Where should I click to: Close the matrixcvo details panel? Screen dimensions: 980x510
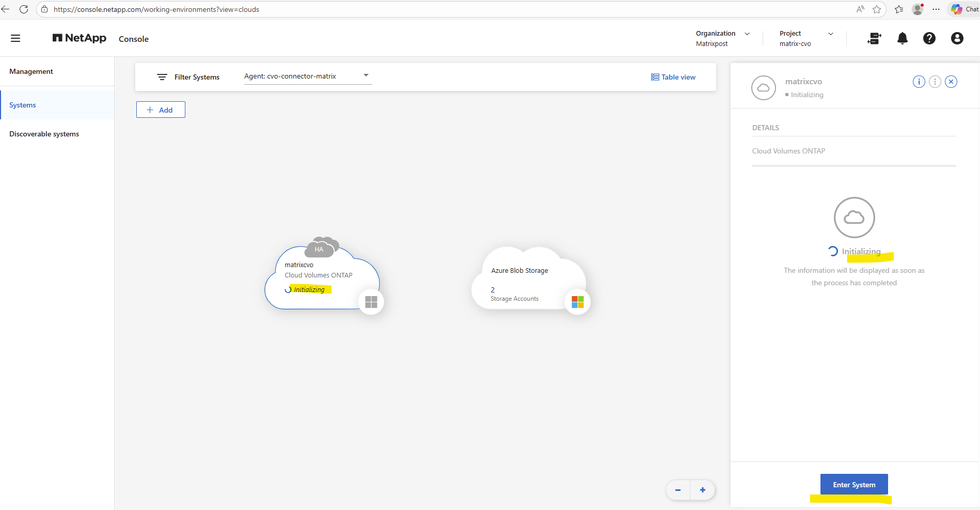pyautogui.click(x=951, y=82)
